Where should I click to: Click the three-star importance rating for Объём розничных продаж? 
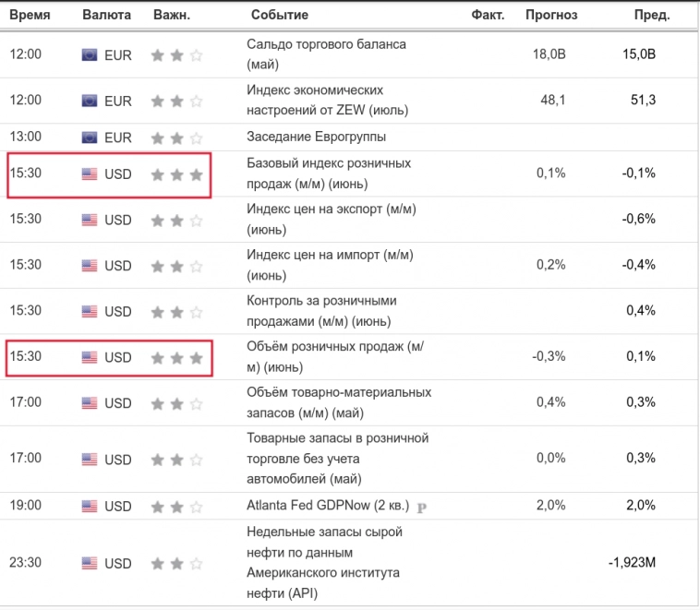(176, 357)
